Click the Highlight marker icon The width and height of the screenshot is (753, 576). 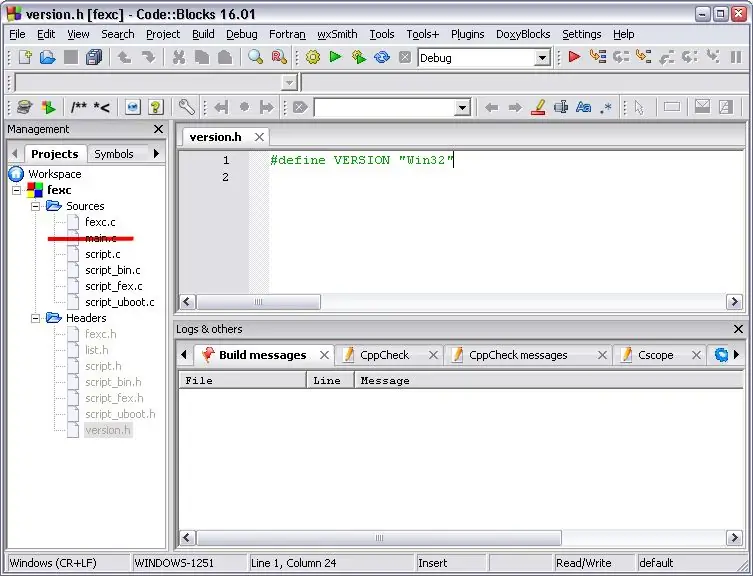pos(538,107)
